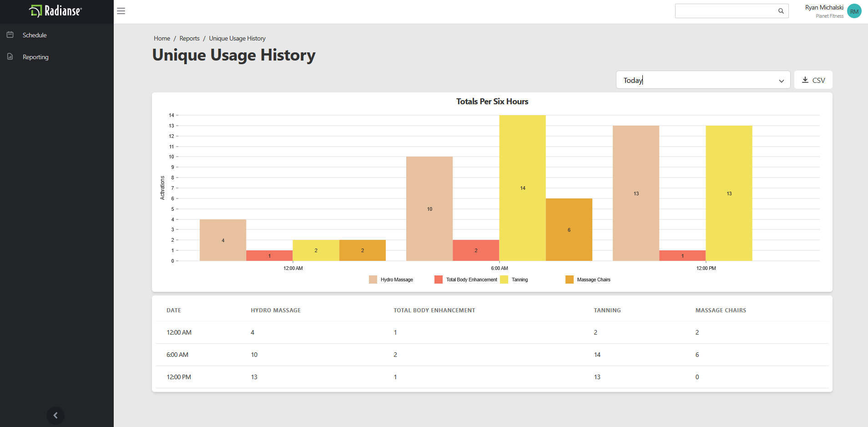The height and width of the screenshot is (427, 868).
Task: Click the 12:00 PM Total Body Enhancement bar
Action: point(682,256)
